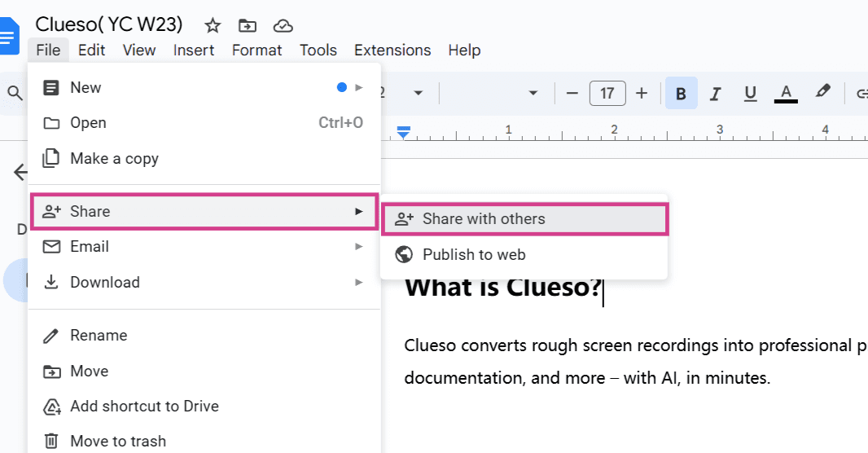Open the View menu
Image resolution: width=868 pixels, height=453 pixels.
139,50
